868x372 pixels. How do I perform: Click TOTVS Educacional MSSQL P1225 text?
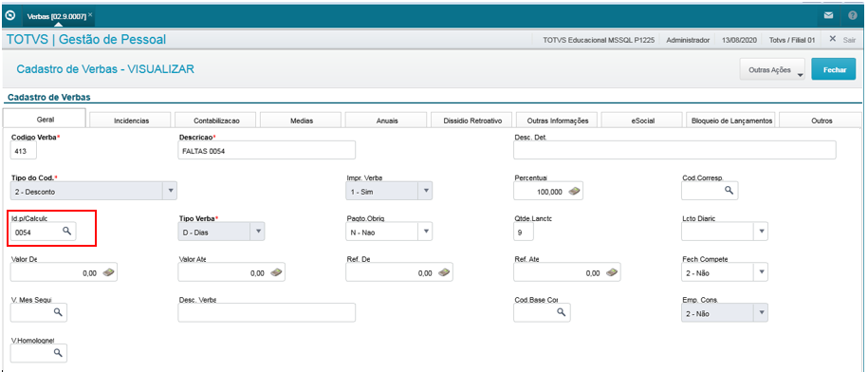pos(599,40)
